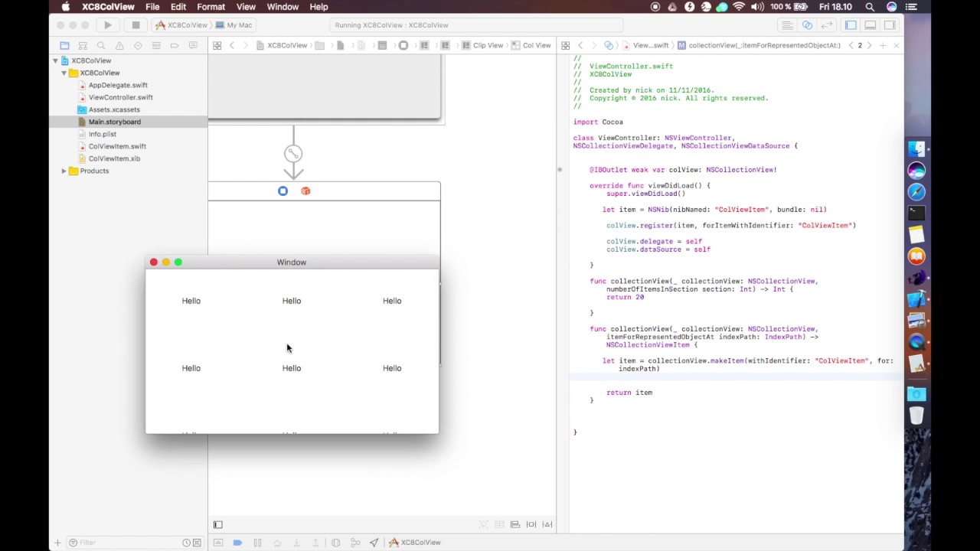The width and height of the screenshot is (980, 551).
Task: Click the Resolve Auto Layout Issues button
Action: coord(547,524)
